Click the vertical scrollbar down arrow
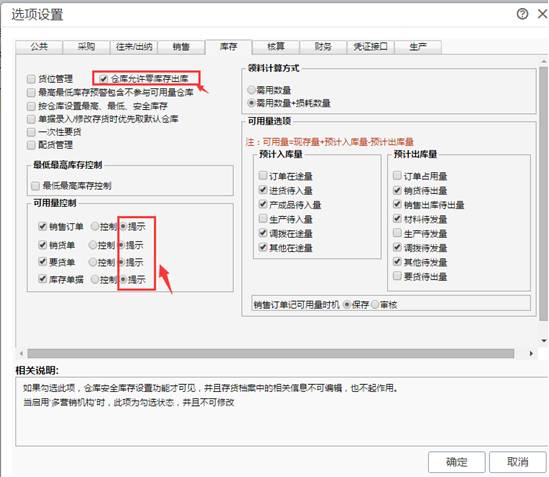Viewport: 549px width, 477px height. click(544, 340)
